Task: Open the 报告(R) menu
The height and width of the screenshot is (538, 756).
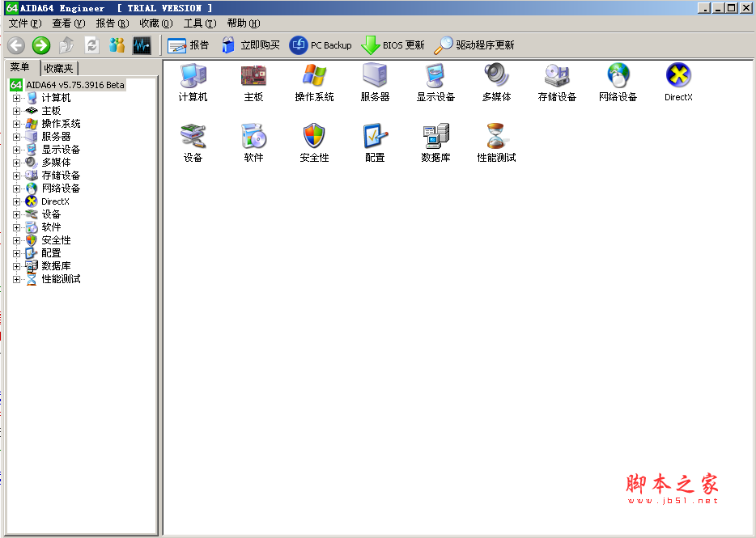Action: click(x=113, y=23)
